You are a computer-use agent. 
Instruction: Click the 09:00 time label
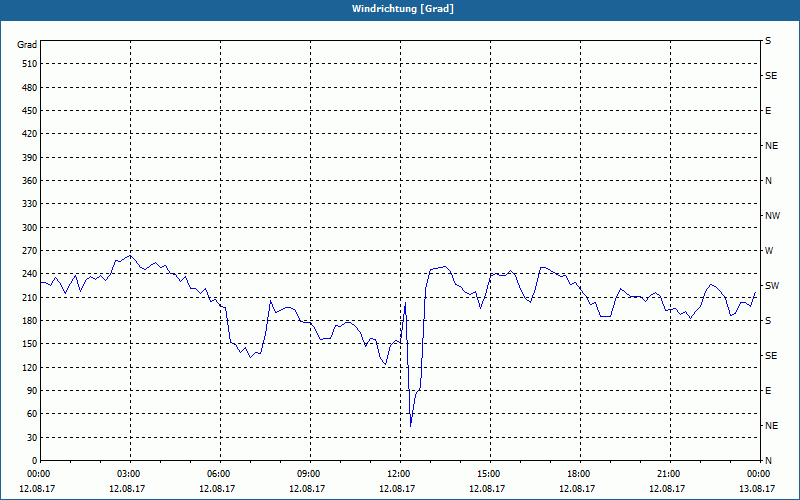coord(307,474)
